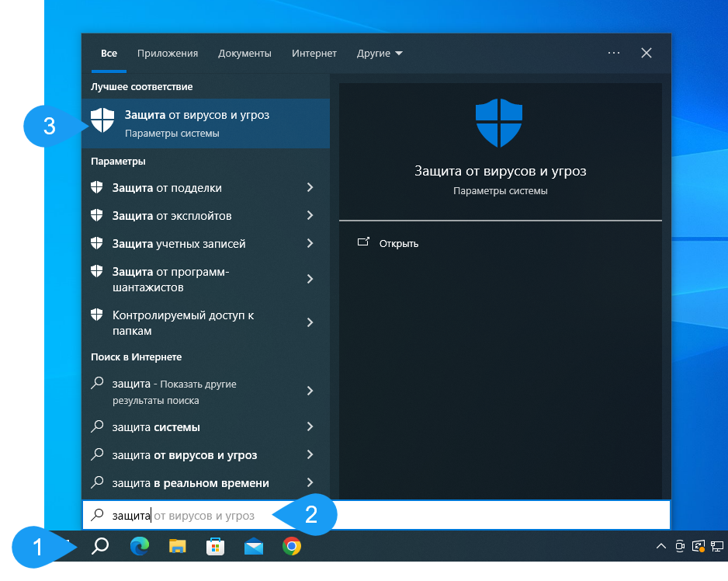
Task: Open Microsoft Edge from the taskbar
Action: click(x=140, y=547)
